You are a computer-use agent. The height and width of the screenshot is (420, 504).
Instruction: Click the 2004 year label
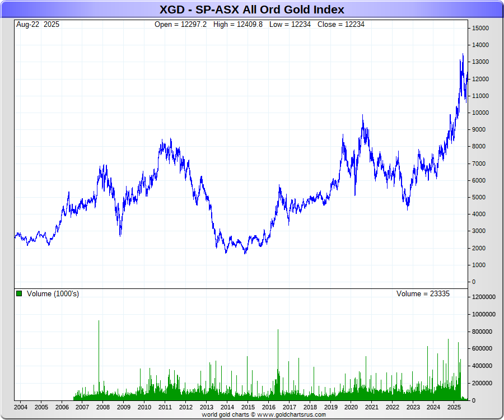click(x=21, y=407)
